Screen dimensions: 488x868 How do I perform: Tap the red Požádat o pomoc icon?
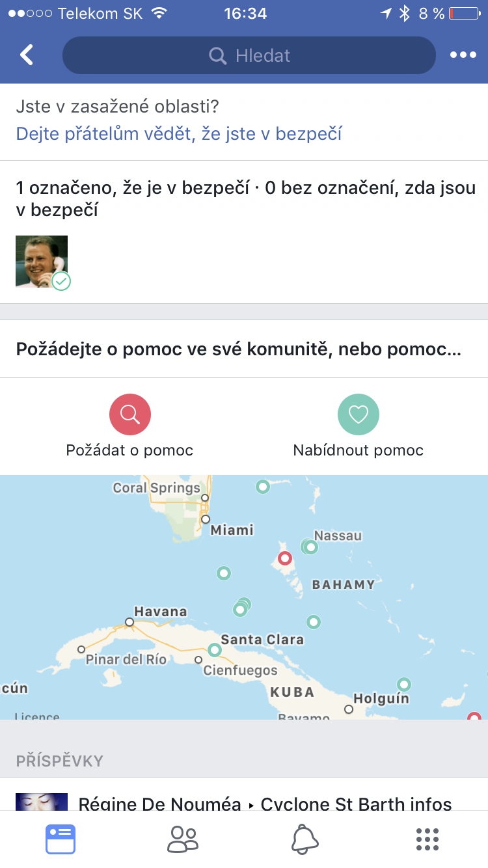coord(130,414)
